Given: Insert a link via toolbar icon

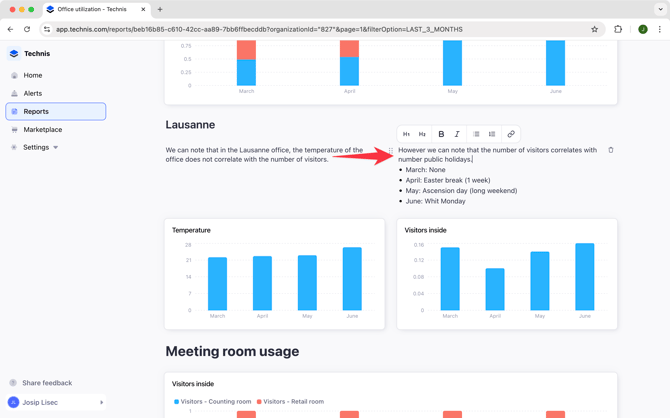Looking at the screenshot, I should pyautogui.click(x=511, y=134).
